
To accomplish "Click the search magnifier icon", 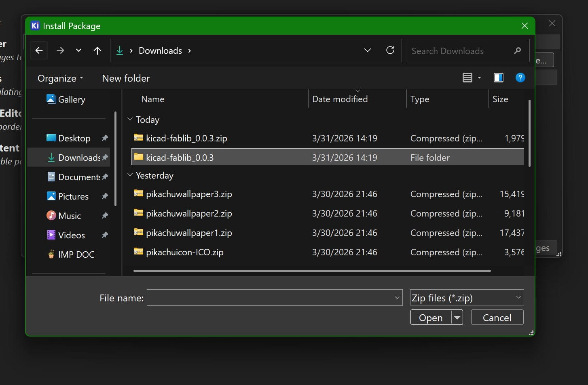I will pos(517,50).
